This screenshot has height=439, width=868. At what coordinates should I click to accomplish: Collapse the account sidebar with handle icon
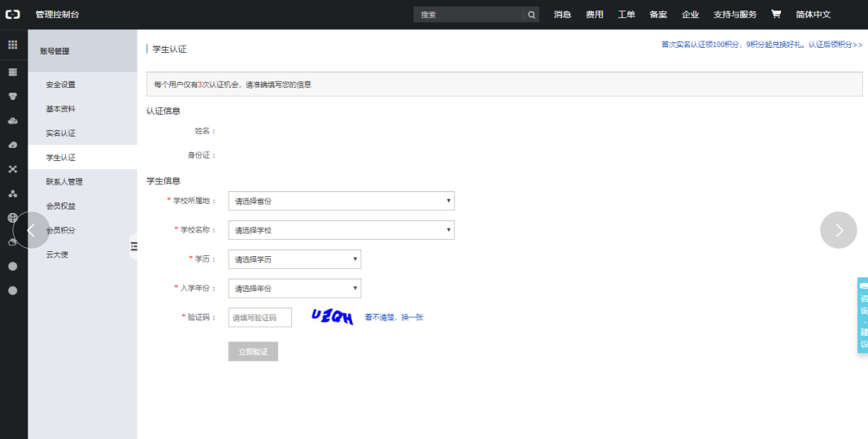(133, 246)
